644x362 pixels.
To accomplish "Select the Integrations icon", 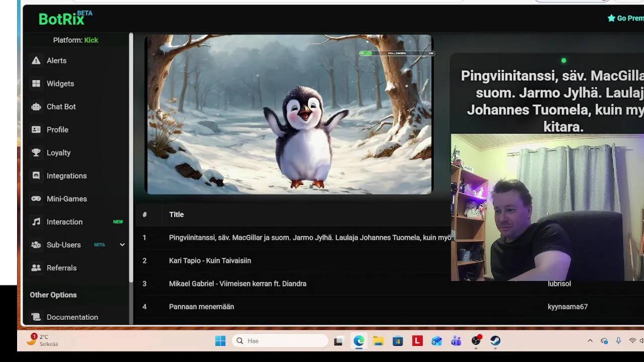I will pyautogui.click(x=36, y=176).
